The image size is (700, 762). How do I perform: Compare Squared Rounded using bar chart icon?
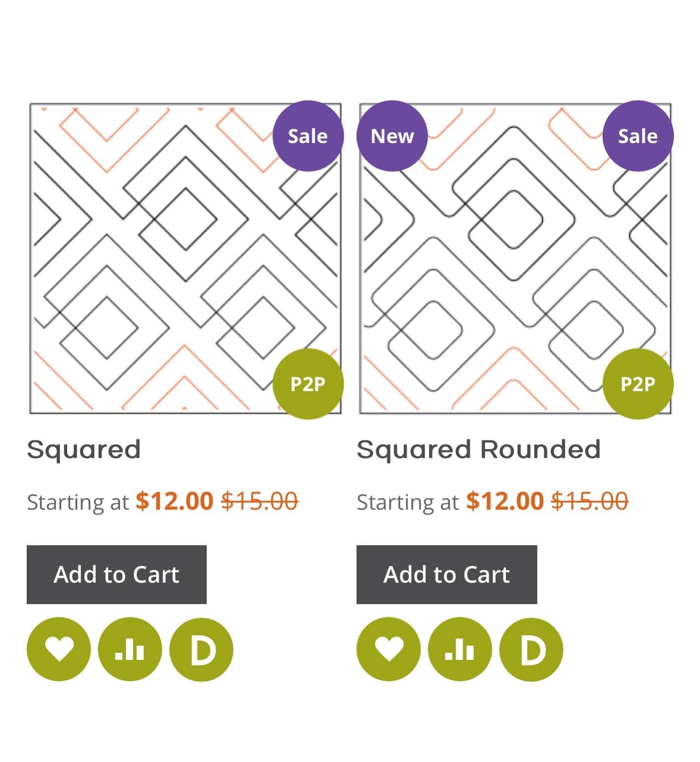coord(460,649)
